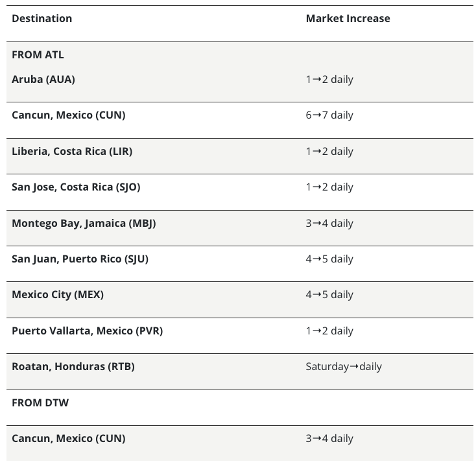Select Roatan, Honduras (RTB) destination
This screenshot has height=466, width=476.
coord(73,367)
